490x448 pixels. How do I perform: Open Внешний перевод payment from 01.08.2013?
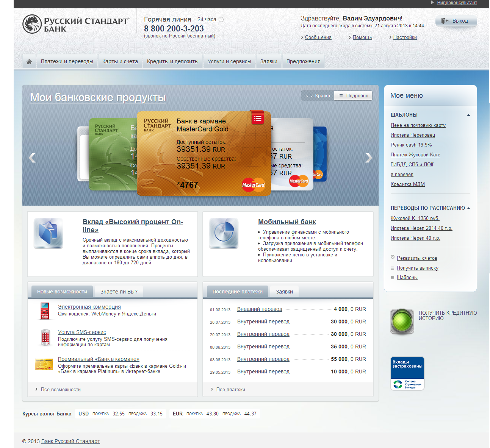click(x=260, y=309)
